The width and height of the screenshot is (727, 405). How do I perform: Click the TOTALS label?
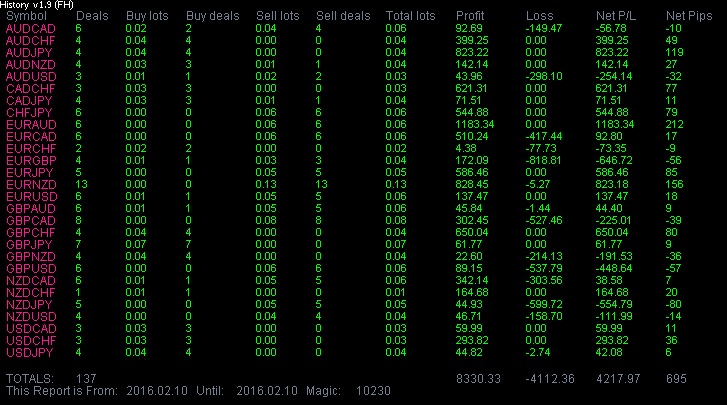[x=30, y=379]
